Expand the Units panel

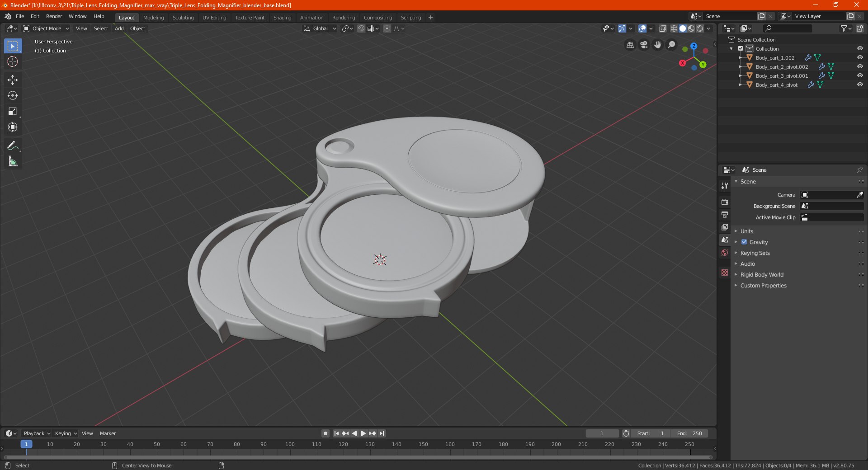pyautogui.click(x=746, y=231)
